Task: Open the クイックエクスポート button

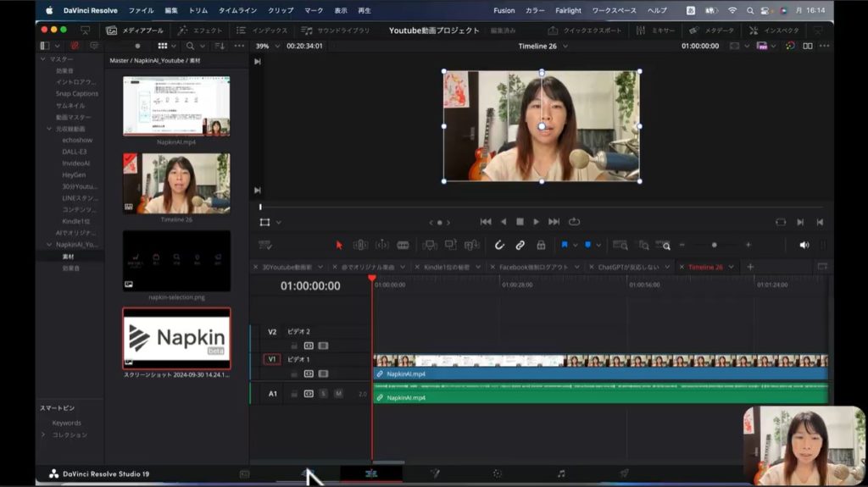Action: point(586,30)
